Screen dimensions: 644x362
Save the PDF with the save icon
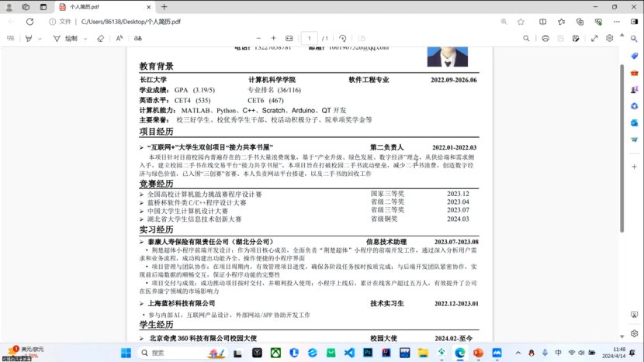(x=561, y=38)
